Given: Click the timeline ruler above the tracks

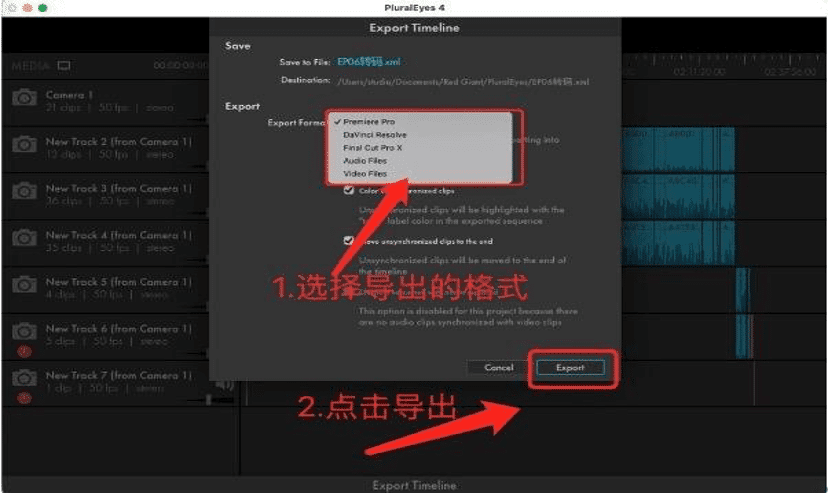Looking at the screenshot, I should (723, 65).
